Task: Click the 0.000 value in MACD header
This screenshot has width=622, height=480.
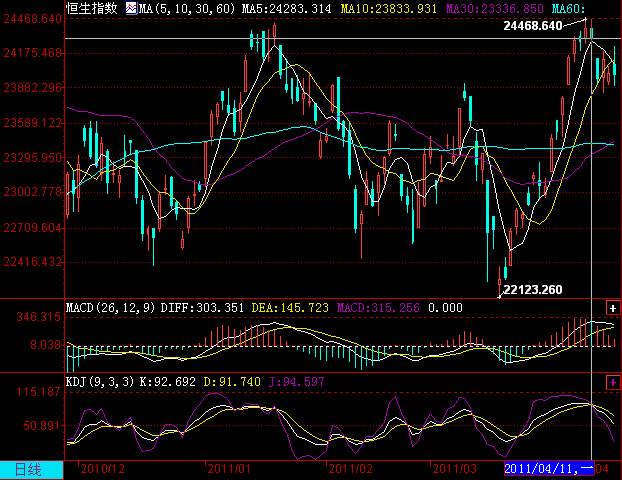Action: (x=445, y=308)
